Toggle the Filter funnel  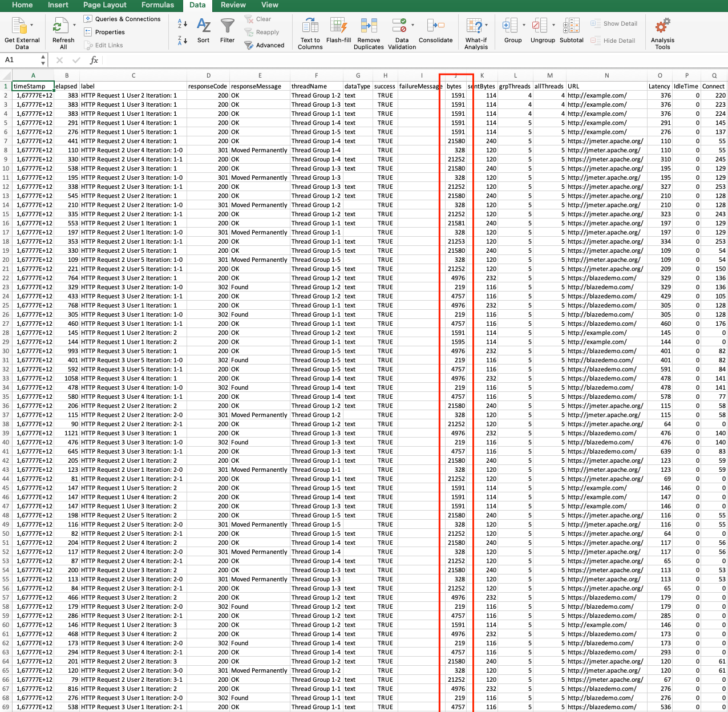(227, 31)
